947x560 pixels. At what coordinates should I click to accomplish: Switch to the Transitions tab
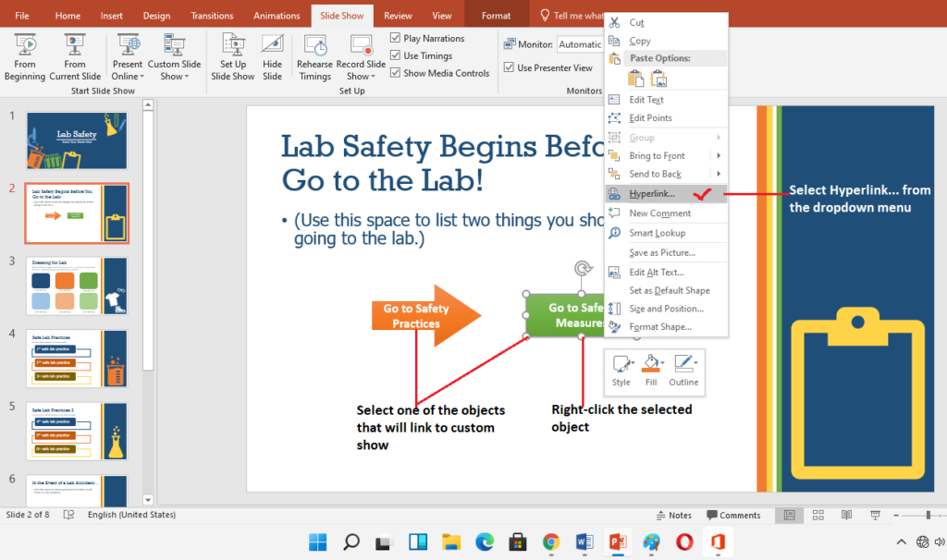pos(212,16)
